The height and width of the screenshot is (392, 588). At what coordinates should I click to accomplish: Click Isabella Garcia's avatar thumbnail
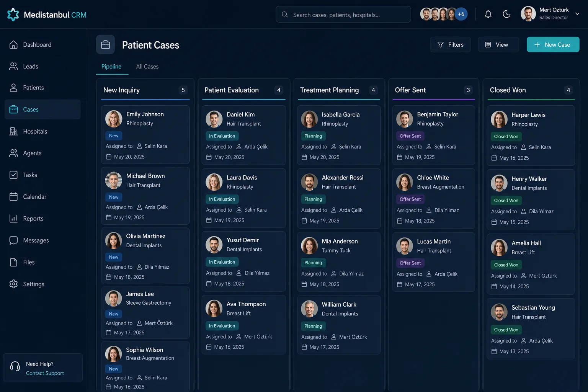309,119
